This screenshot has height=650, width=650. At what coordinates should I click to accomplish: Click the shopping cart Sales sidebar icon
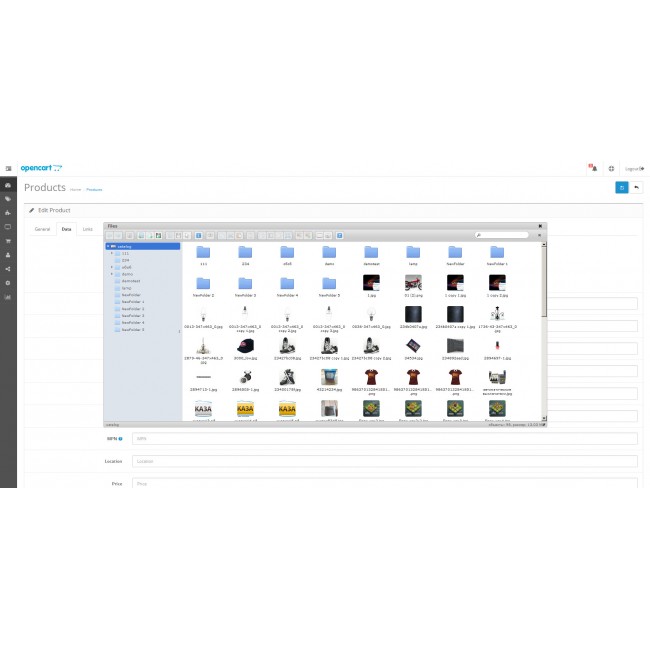8,241
